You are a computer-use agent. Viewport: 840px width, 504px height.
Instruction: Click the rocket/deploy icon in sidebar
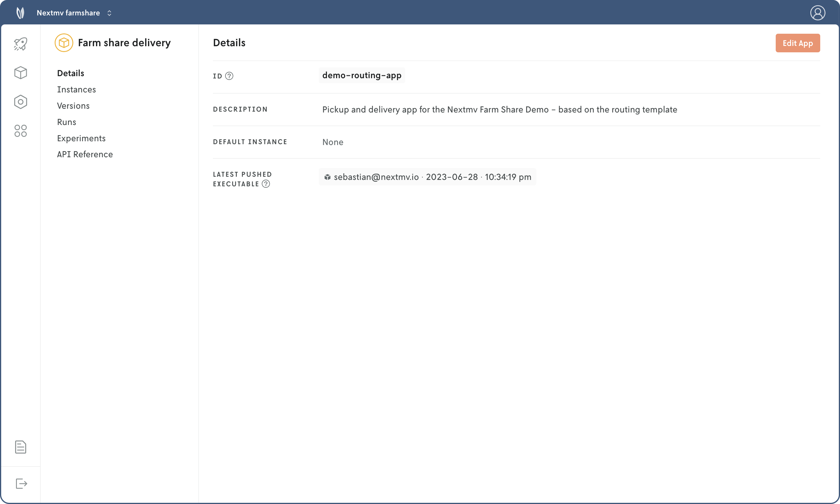[20, 44]
